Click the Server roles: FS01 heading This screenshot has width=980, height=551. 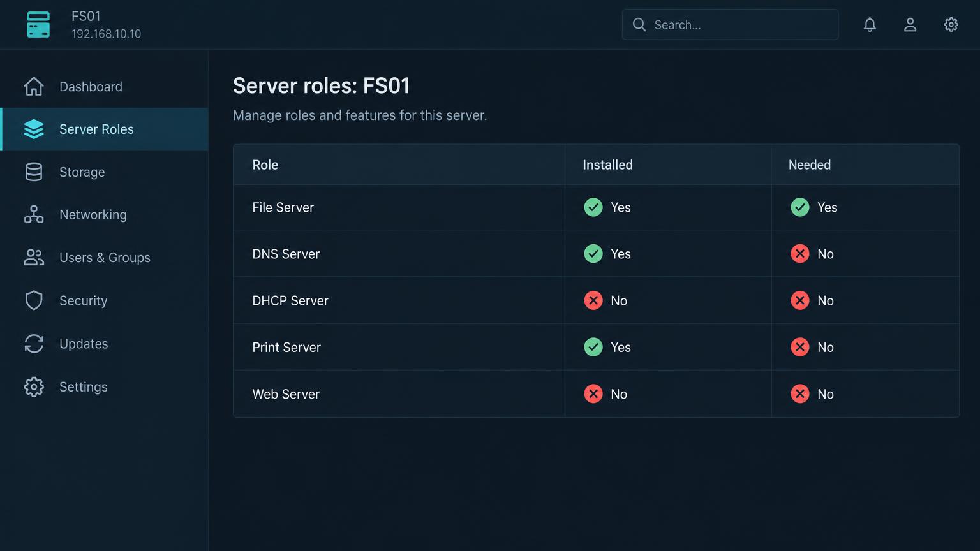pos(321,85)
